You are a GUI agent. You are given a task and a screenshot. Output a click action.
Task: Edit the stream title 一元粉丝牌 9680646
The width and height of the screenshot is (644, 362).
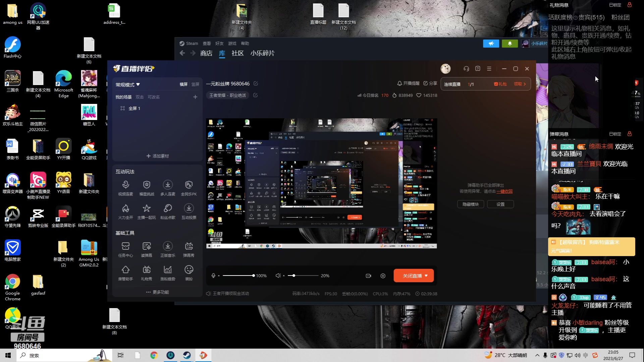click(x=256, y=83)
